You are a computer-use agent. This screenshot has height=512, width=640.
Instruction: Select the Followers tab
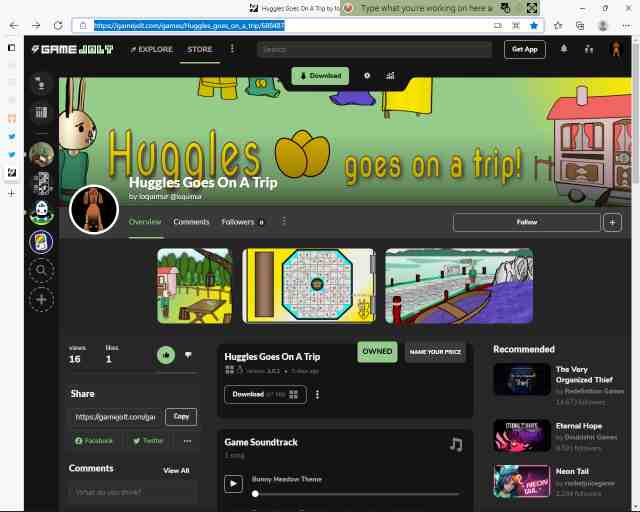[x=242, y=222]
